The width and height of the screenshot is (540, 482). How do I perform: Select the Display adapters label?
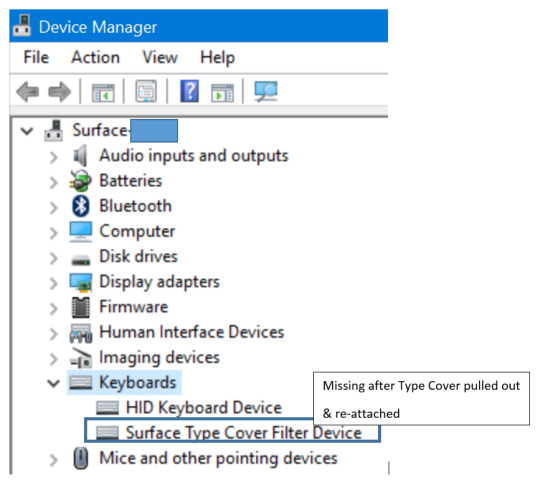pyautogui.click(x=159, y=282)
